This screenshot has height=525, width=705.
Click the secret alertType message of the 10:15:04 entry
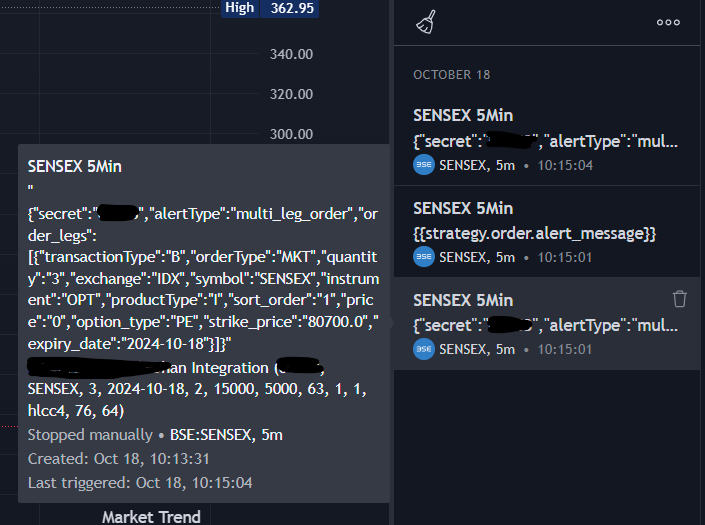545,142
